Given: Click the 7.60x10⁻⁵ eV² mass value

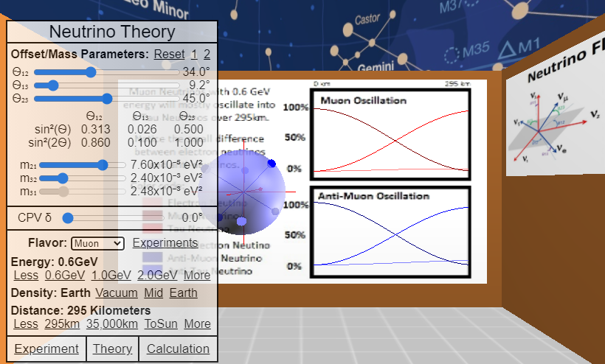Looking at the screenshot, I should coord(166,165).
